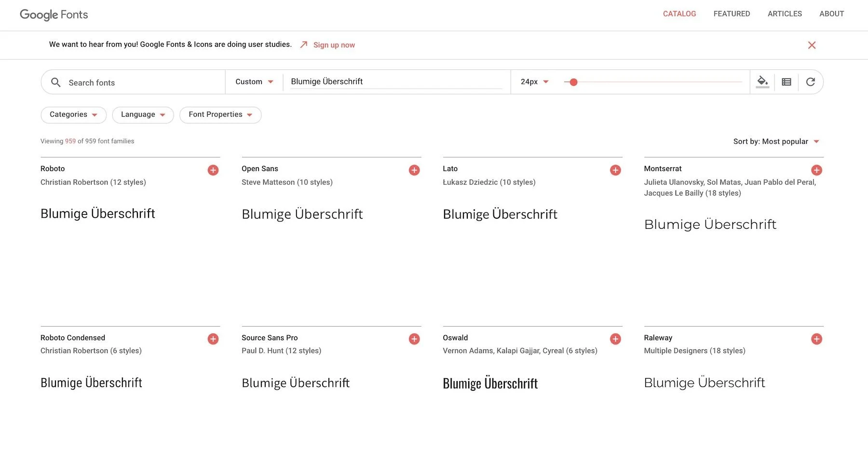Add Raleway font with plus icon
868x449 pixels.
click(x=816, y=339)
